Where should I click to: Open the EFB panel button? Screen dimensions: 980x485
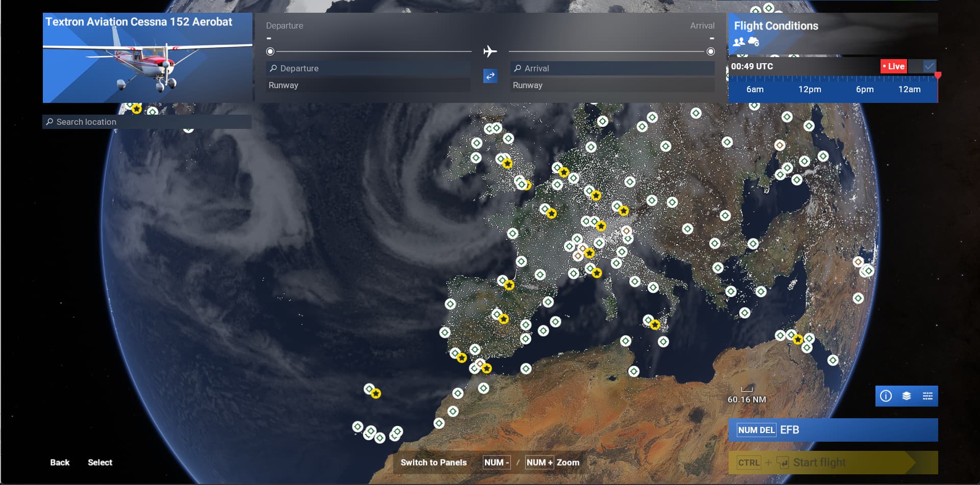click(833, 430)
